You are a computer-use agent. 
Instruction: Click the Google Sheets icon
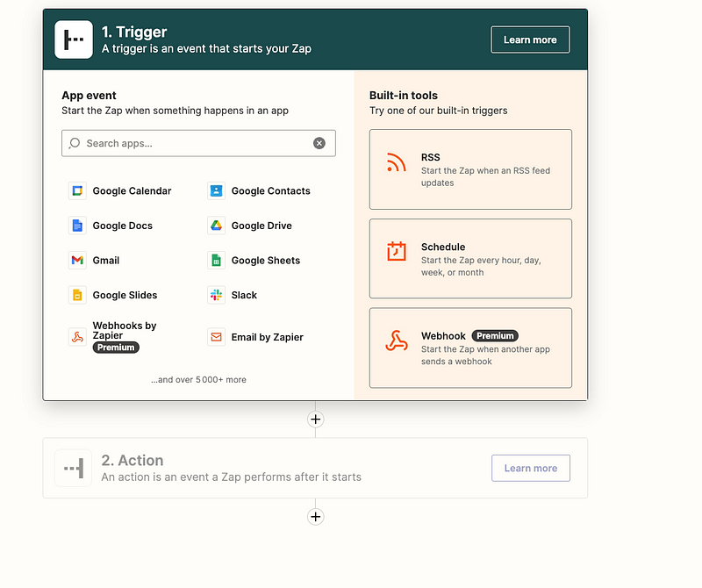pyautogui.click(x=216, y=260)
